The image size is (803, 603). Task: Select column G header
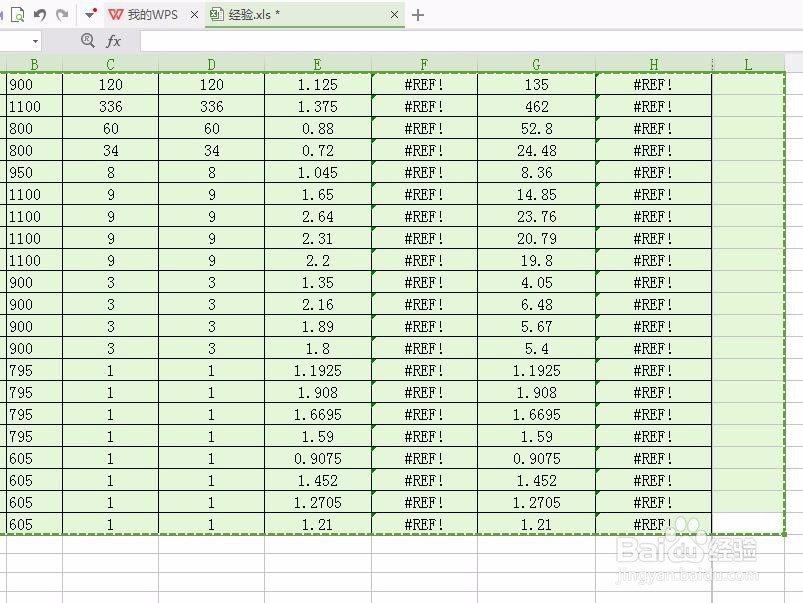click(x=536, y=65)
